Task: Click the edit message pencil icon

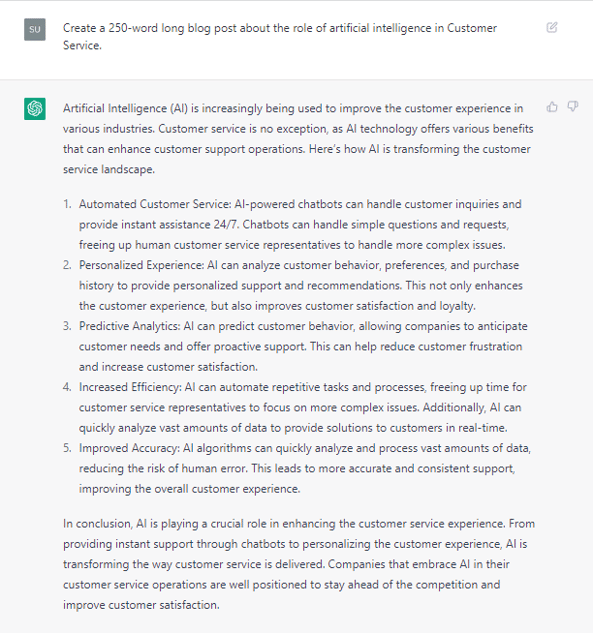Action: [552, 27]
